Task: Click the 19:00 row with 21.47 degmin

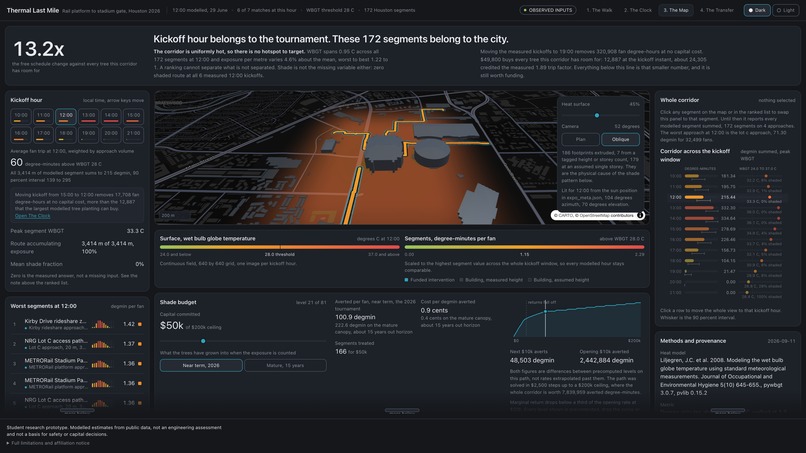Action: (x=726, y=271)
